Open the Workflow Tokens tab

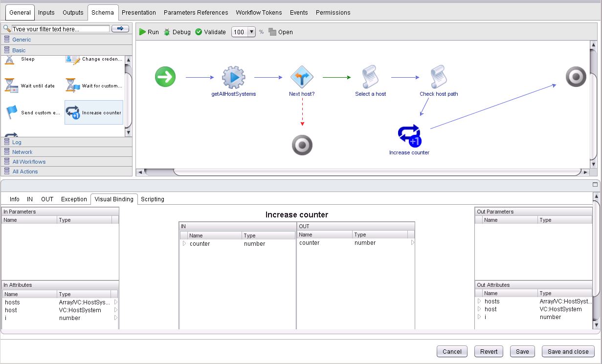[259, 12]
